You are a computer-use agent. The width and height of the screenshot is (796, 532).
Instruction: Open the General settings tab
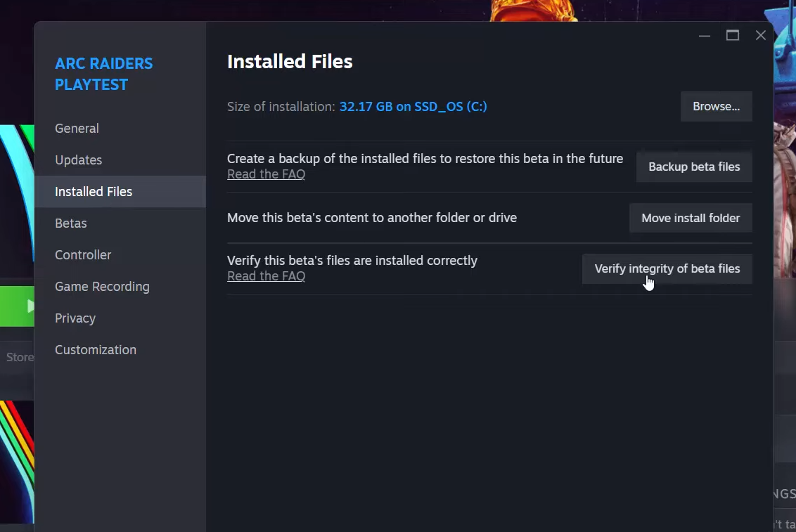[77, 129]
